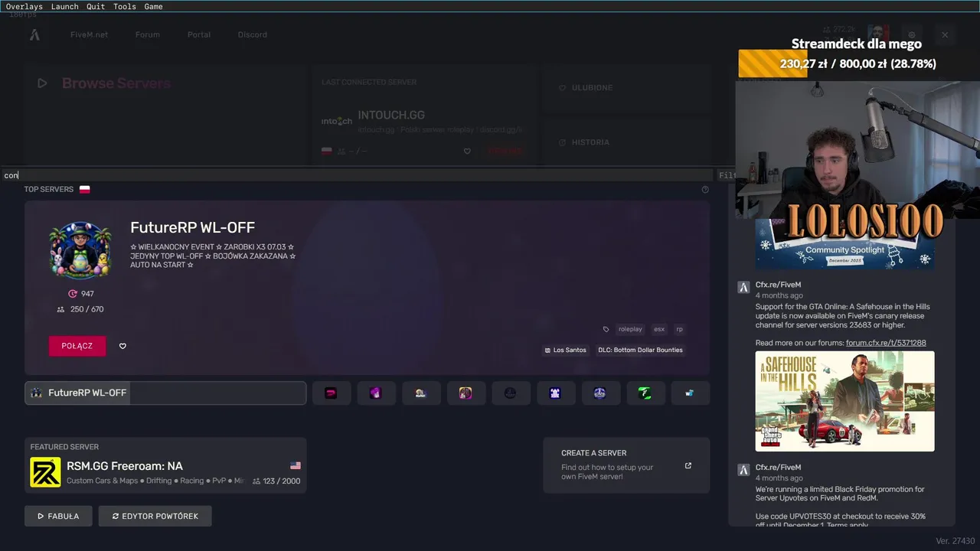Open the FiveM.net link
Screen dimensions: 980x551
click(89, 34)
